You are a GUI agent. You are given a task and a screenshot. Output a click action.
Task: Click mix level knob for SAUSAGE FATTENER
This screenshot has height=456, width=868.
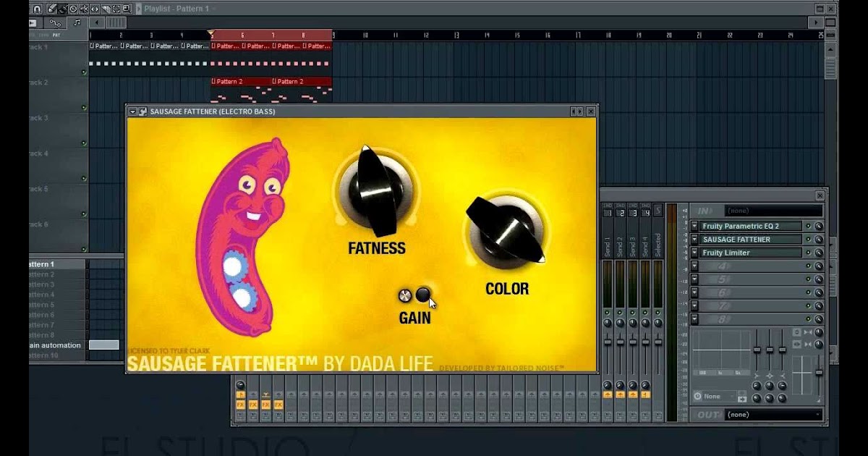click(819, 239)
